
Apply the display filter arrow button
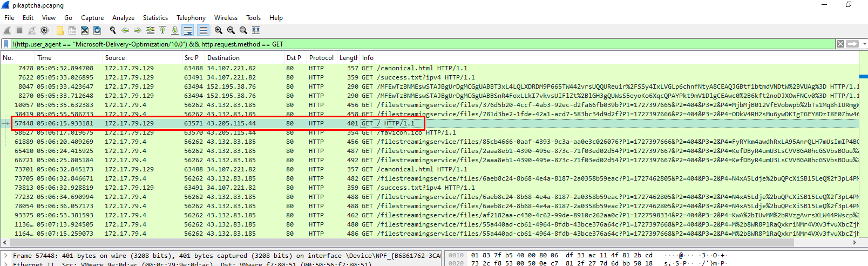pos(852,44)
